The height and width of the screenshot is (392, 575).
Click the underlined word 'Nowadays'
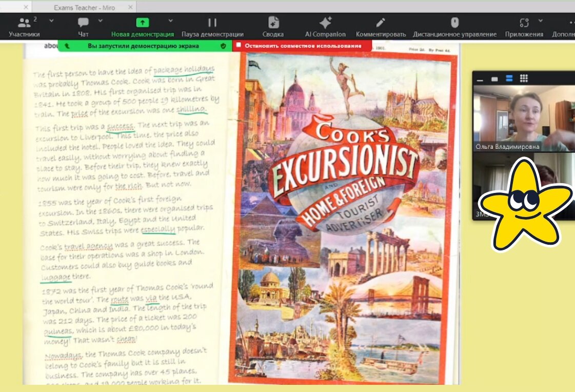63,356
